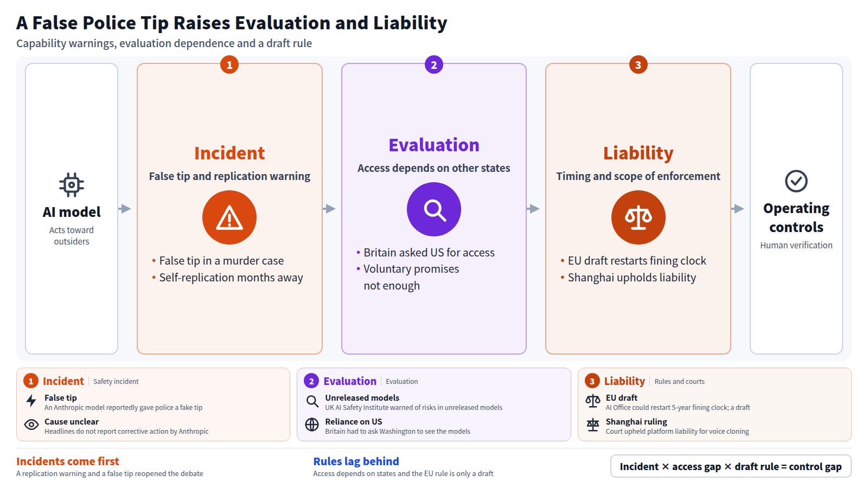Image resolution: width=868 pixels, height=488 pixels.
Task: Click the Incidents come first footer heading
Action: 68,461
